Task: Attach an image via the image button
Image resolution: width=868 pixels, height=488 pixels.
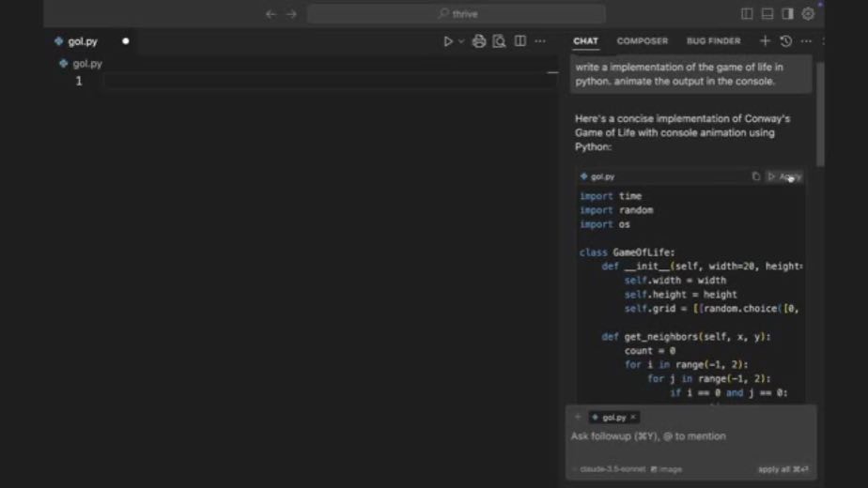Action: 666,469
